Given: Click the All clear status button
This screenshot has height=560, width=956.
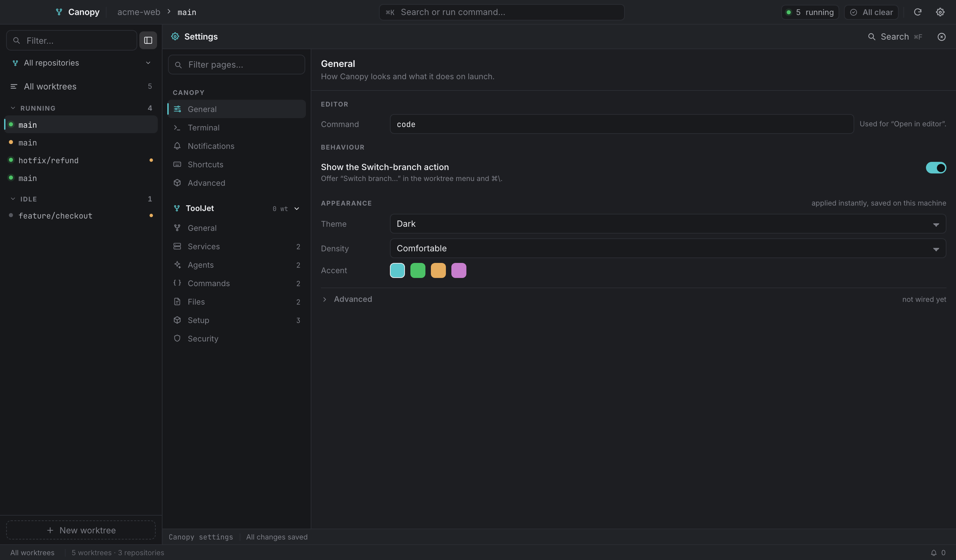Looking at the screenshot, I should tap(871, 12).
